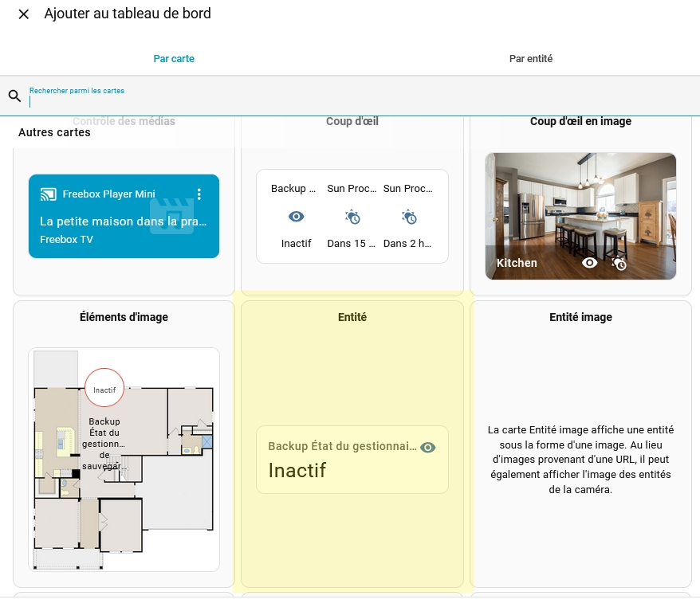Select the Kitchen picture glance card

click(580, 207)
